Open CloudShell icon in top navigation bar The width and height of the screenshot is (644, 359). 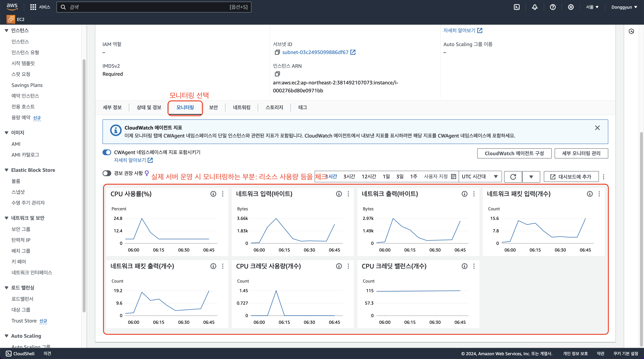coord(517,7)
